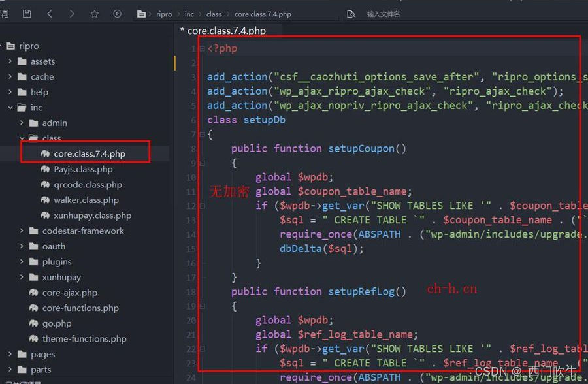Click the filename search input field
This screenshot has height=384, width=588.
(384, 14)
